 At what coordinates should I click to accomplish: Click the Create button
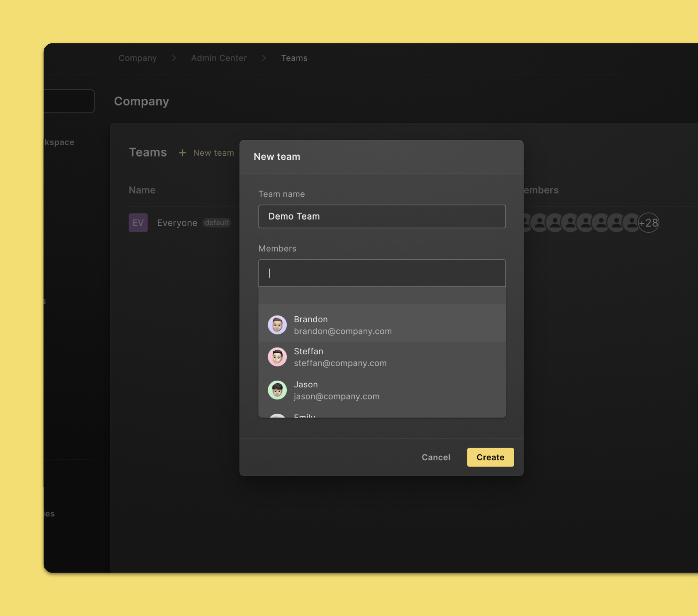490,457
